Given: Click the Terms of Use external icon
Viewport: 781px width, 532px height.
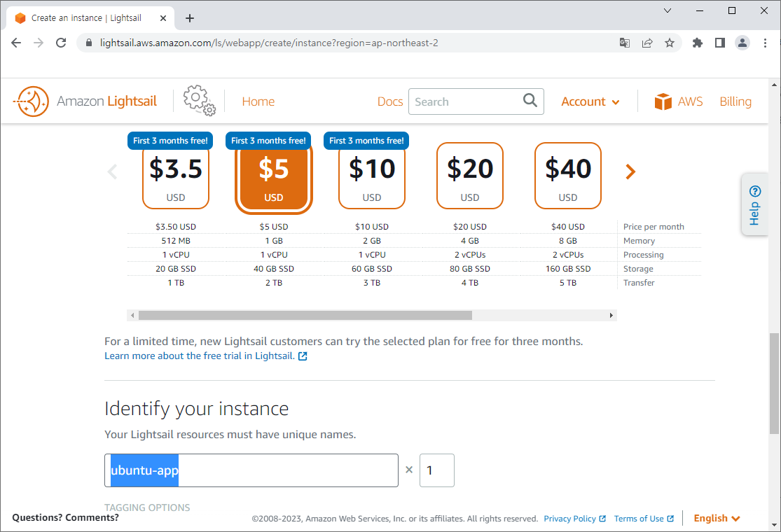Looking at the screenshot, I should click(670, 519).
